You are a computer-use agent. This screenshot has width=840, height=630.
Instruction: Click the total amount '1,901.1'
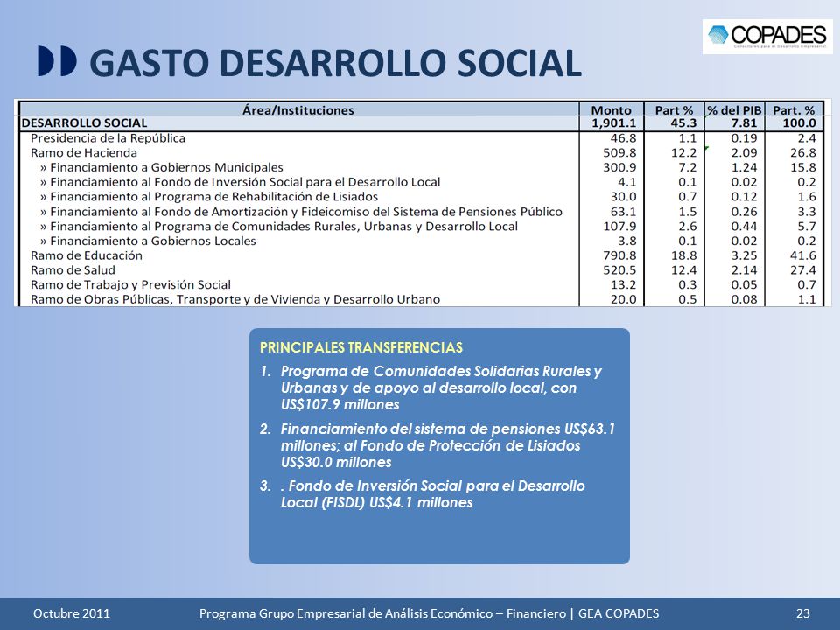coord(614,123)
